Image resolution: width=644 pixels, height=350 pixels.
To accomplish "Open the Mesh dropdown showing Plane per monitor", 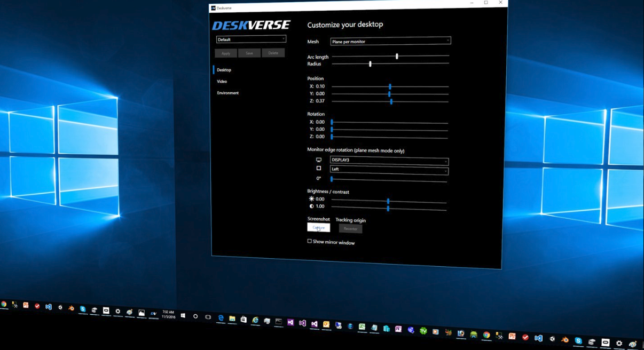I will [390, 41].
